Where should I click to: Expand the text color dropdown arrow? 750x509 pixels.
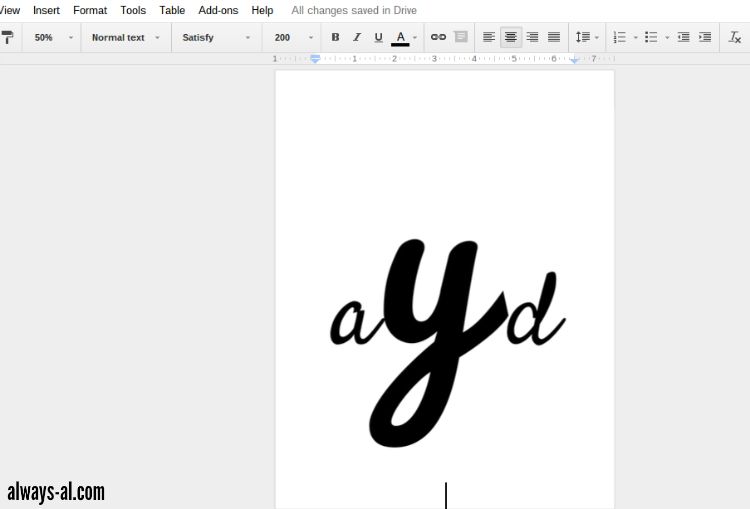coord(415,37)
